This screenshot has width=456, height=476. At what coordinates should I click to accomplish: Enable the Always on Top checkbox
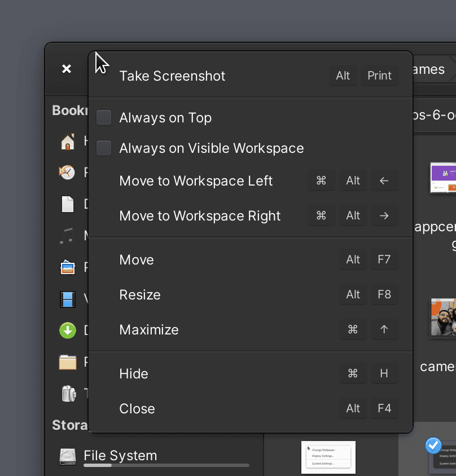pyautogui.click(x=104, y=117)
